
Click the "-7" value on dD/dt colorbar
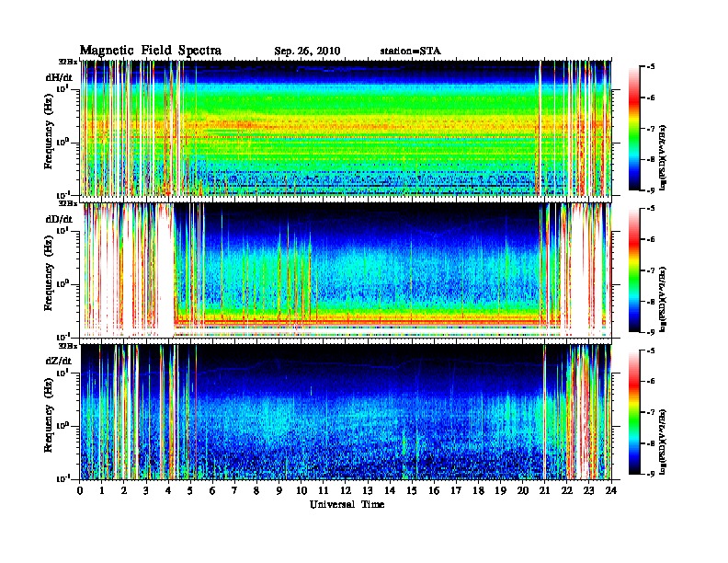pos(651,270)
